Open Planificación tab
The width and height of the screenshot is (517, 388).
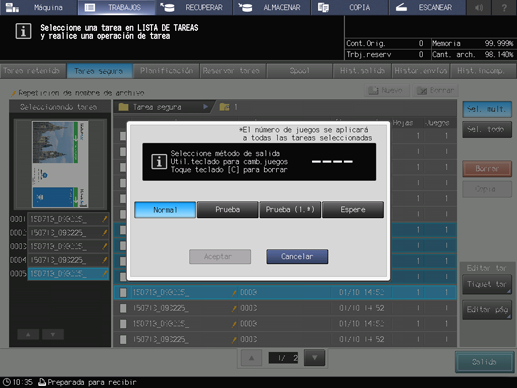point(166,71)
